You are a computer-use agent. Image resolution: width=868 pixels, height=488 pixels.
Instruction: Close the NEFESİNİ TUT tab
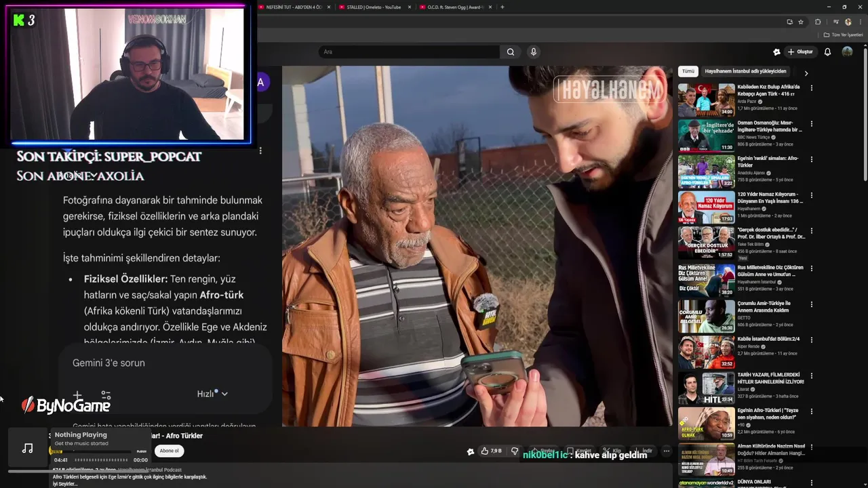click(x=329, y=7)
